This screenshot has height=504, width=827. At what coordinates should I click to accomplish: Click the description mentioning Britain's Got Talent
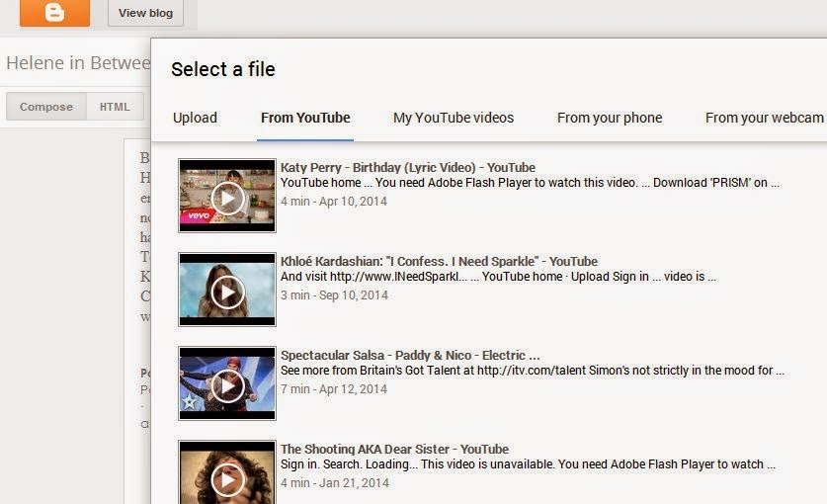[x=533, y=371]
